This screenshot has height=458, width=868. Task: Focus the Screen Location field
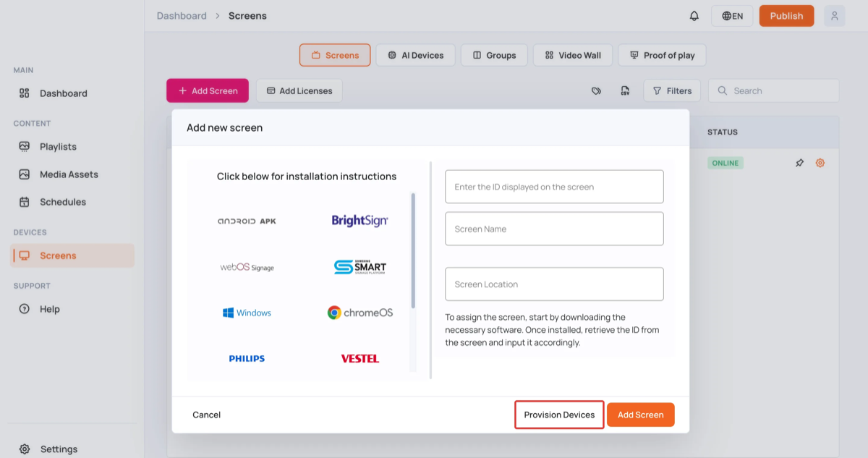(x=554, y=284)
